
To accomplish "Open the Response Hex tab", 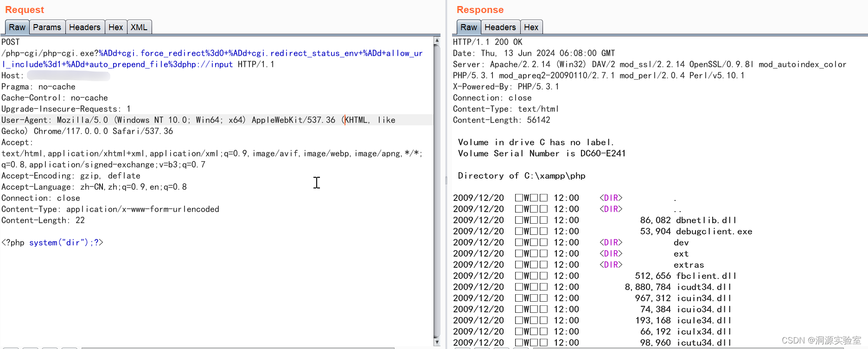I will click(531, 27).
